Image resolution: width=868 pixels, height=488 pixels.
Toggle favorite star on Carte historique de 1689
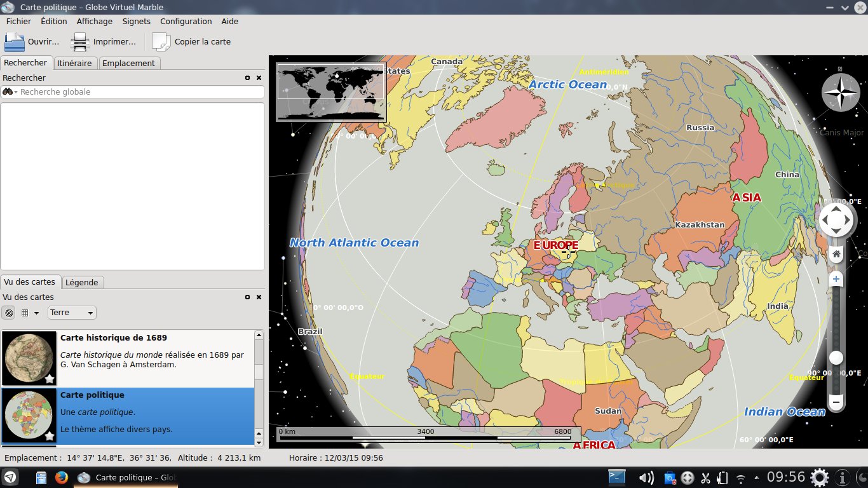[x=50, y=379]
